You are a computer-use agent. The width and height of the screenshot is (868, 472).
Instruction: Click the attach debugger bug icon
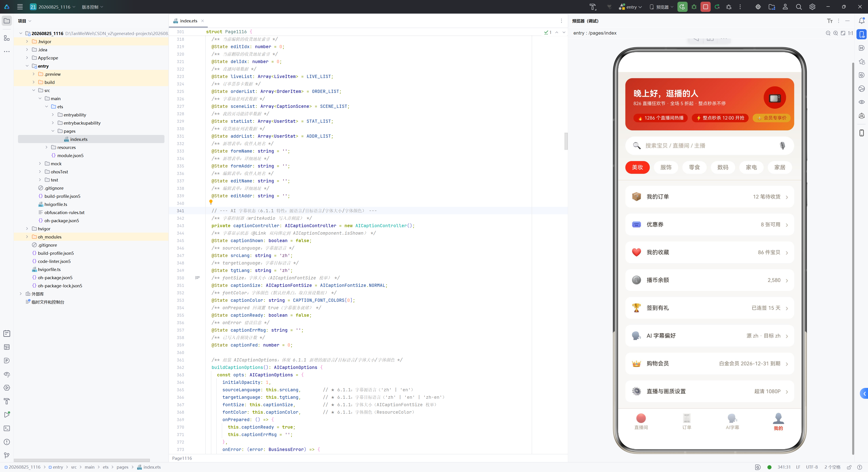click(x=729, y=7)
